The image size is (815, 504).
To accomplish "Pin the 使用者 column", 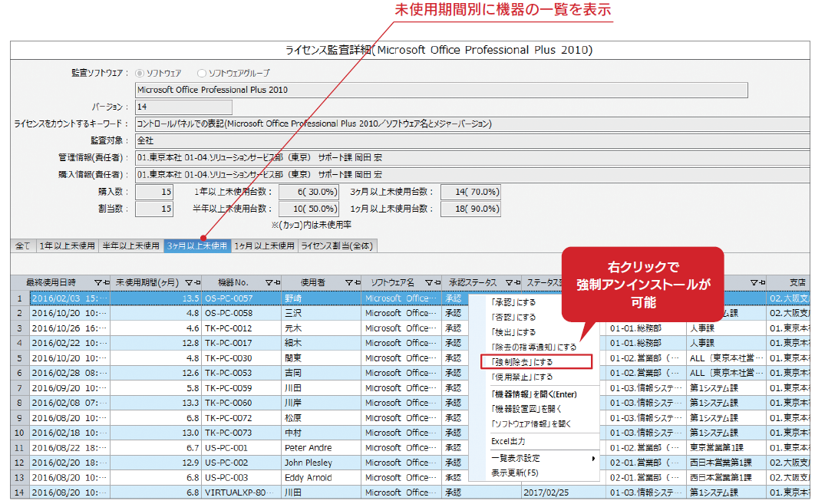I will click(x=357, y=282).
